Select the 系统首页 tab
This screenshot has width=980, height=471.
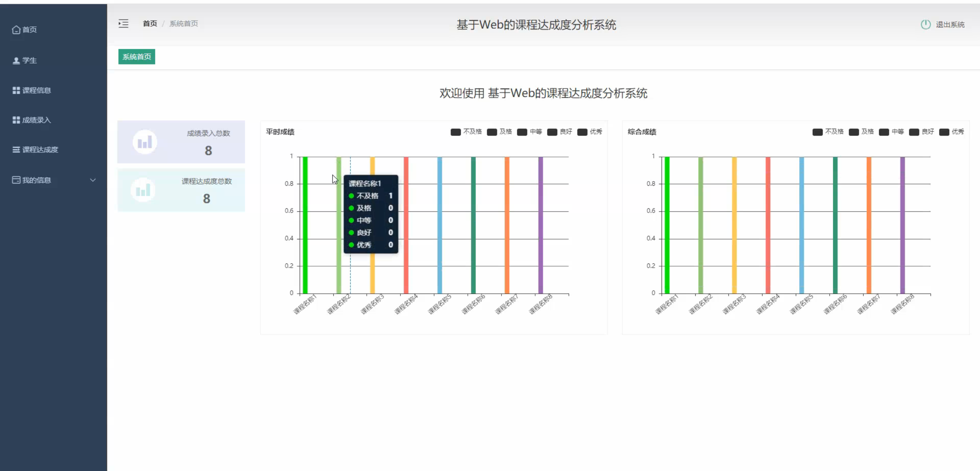pos(137,57)
